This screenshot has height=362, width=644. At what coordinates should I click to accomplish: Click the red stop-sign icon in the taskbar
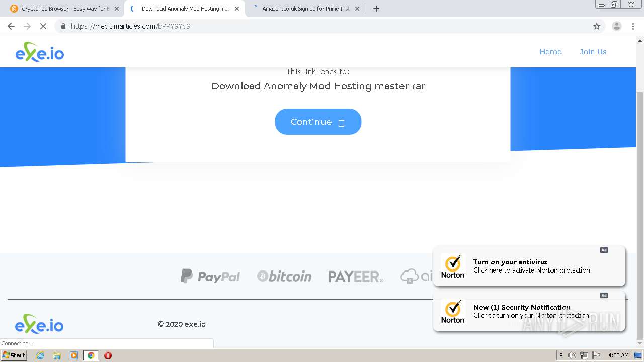click(x=108, y=355)
